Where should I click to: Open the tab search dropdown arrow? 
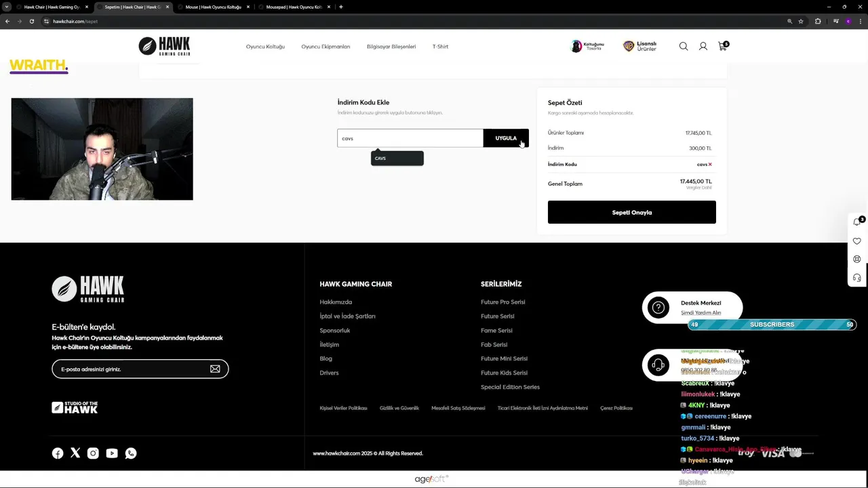pyautogui.click(x=7, y=7)
